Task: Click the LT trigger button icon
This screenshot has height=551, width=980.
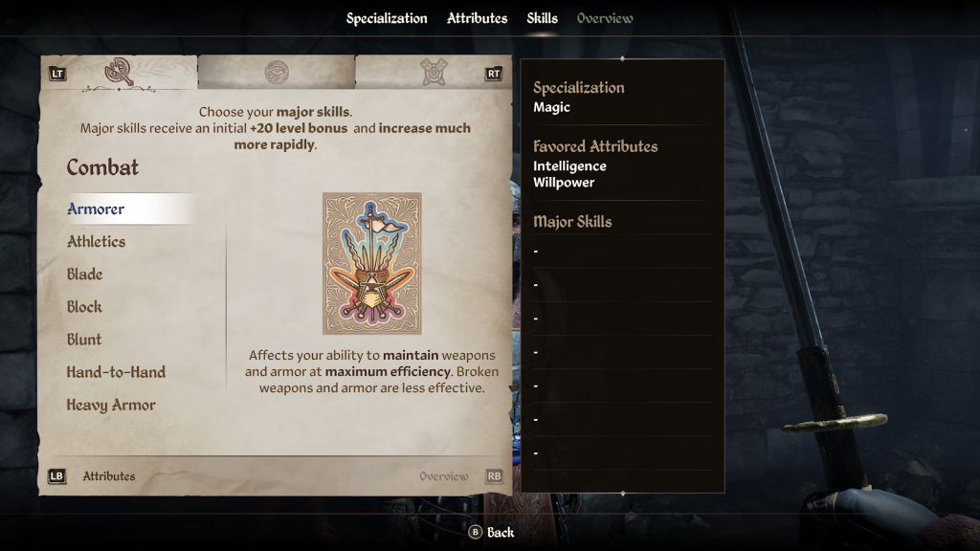Action: pos(57,74)
